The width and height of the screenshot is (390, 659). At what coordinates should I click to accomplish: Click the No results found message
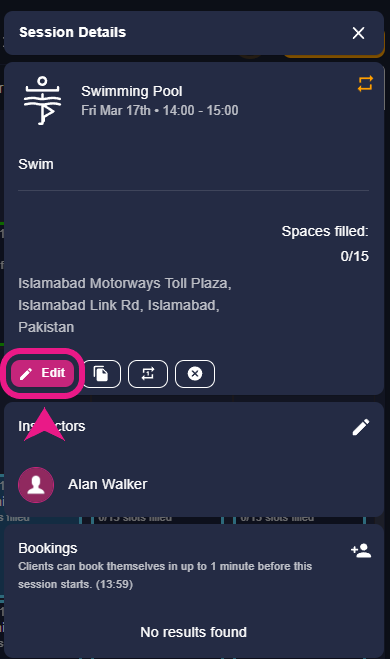coord(193,632)
